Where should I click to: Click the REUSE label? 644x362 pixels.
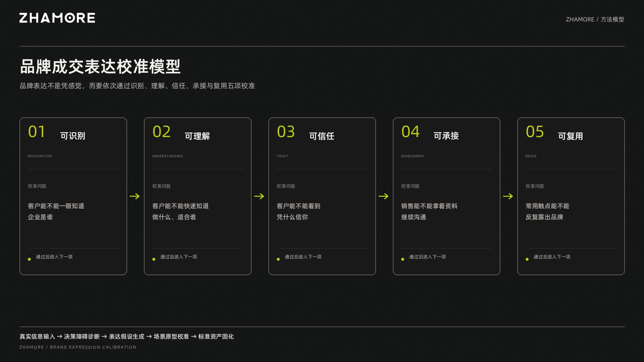[x=531, y=156]
